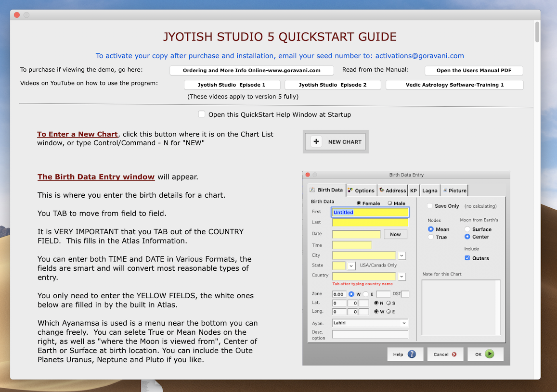557x392 pixels.
Task: Click the red Cancel X icon
Action: pos(454,354)
